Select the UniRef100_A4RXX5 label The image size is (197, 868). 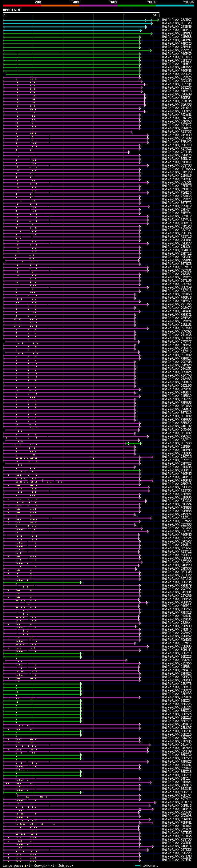point(177,43)
